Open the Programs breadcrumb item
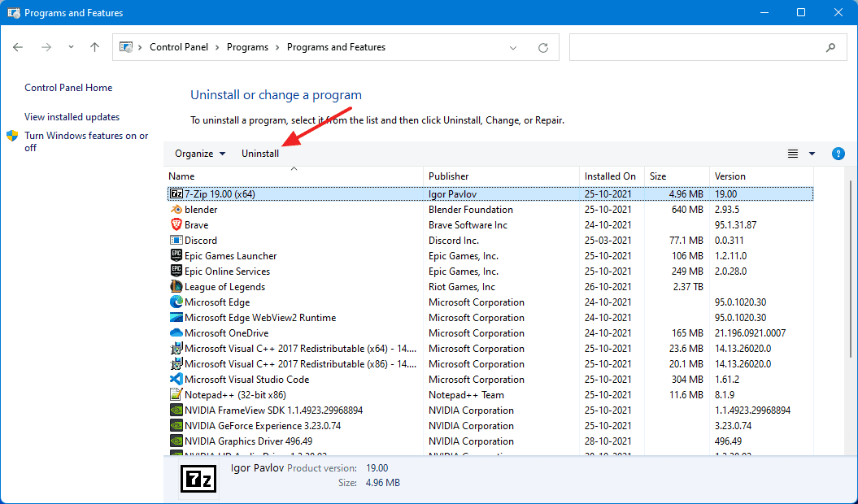 [x=247, y=46]
